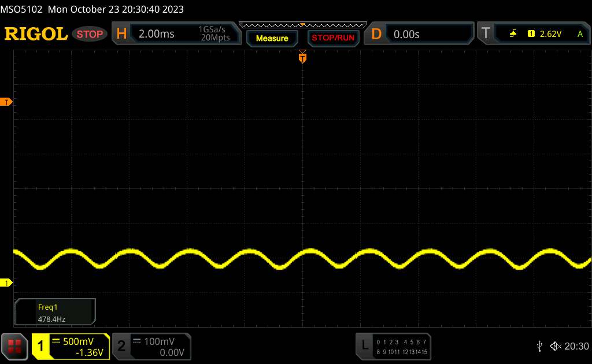
Task: Toggle the muted speaker sound icon
Action: (556, 346)
